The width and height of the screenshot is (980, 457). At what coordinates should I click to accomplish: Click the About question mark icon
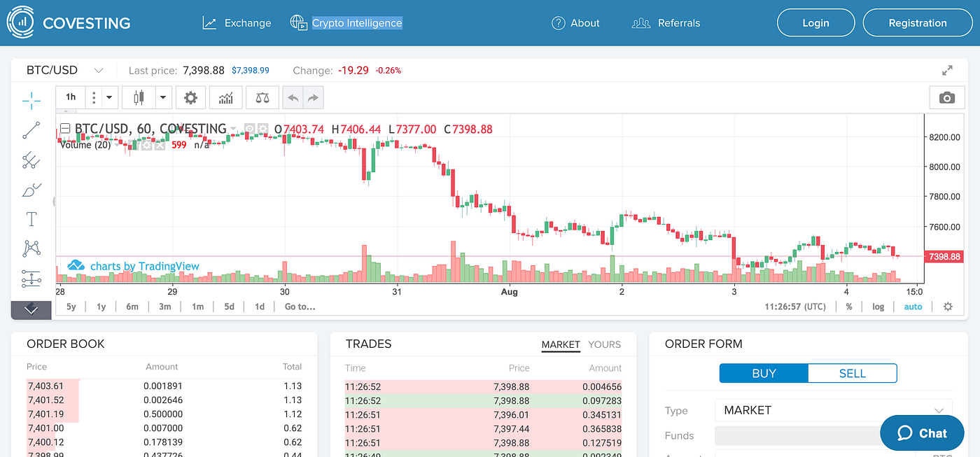click(x=558, y=23)
